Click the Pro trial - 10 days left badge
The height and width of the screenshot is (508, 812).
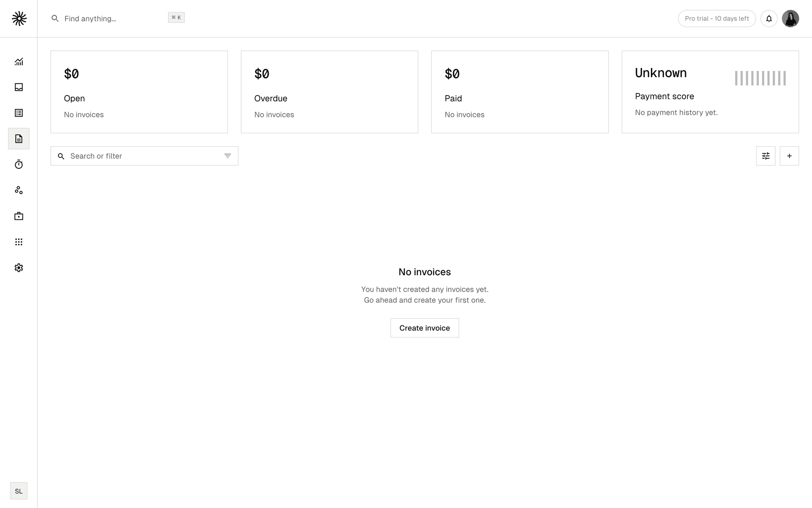pos(717,19)
